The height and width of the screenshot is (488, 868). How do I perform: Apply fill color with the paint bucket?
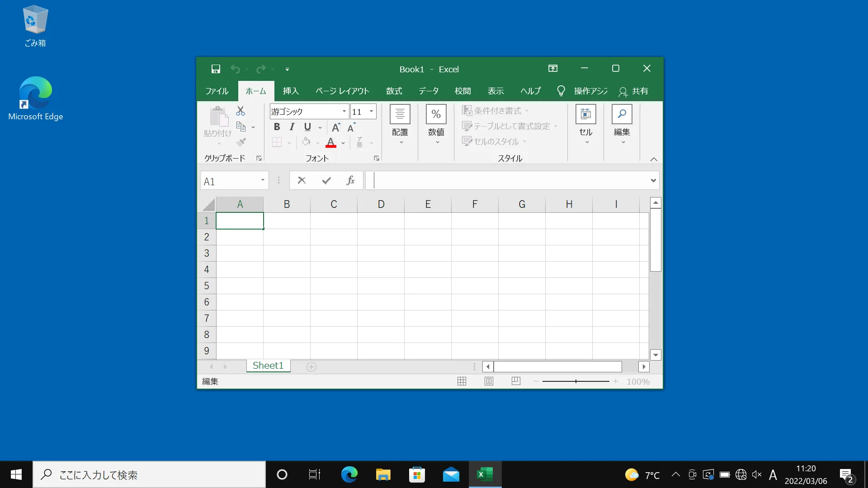point(306,142)
